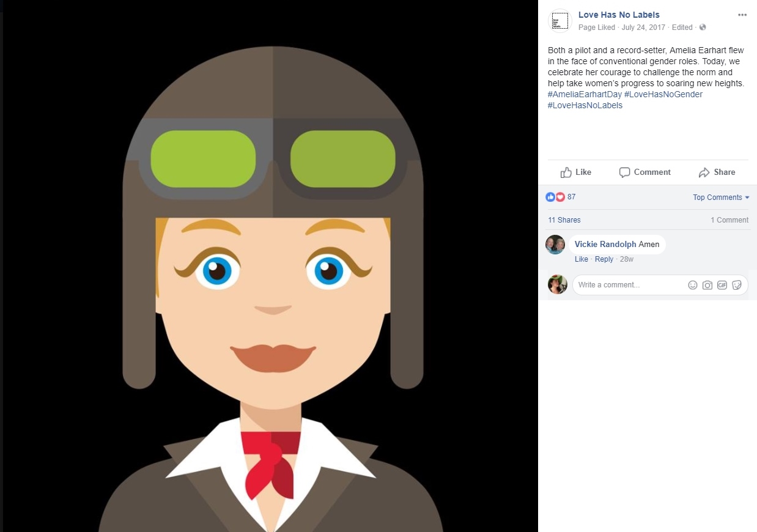Viewport: 757px width, 532px height.
Task: Click the Write a comment field
Action: (x=630, y=285)
